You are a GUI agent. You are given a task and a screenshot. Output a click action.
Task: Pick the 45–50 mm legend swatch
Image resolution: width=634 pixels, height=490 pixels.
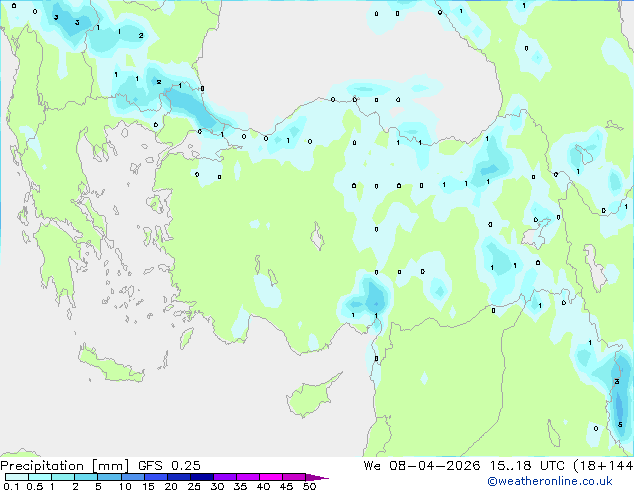click(294, 477)
